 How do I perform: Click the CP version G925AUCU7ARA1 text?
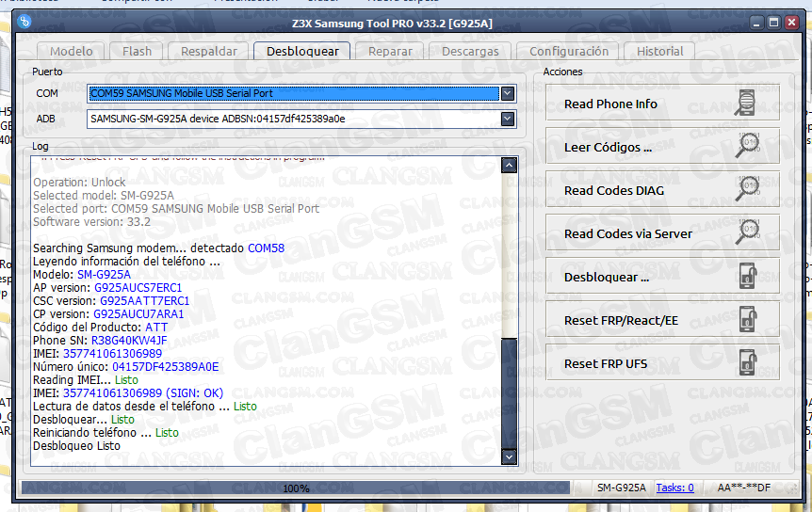click(108, 314)
